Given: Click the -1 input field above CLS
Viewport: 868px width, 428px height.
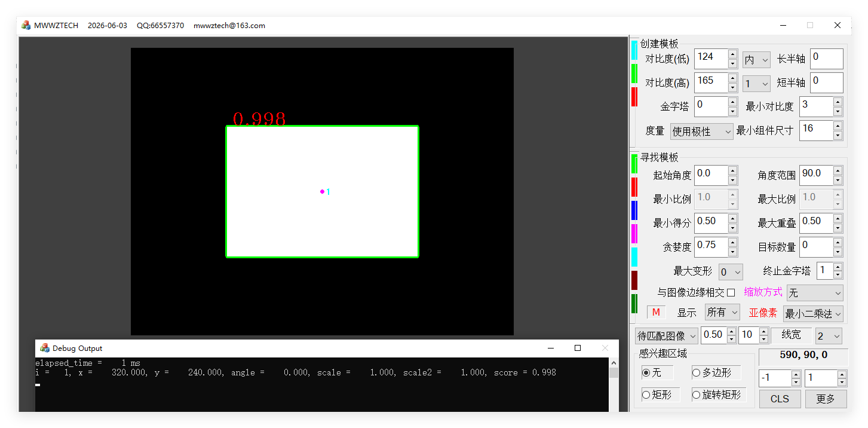Looking at the screenshot, I should (x=775, y=378).
